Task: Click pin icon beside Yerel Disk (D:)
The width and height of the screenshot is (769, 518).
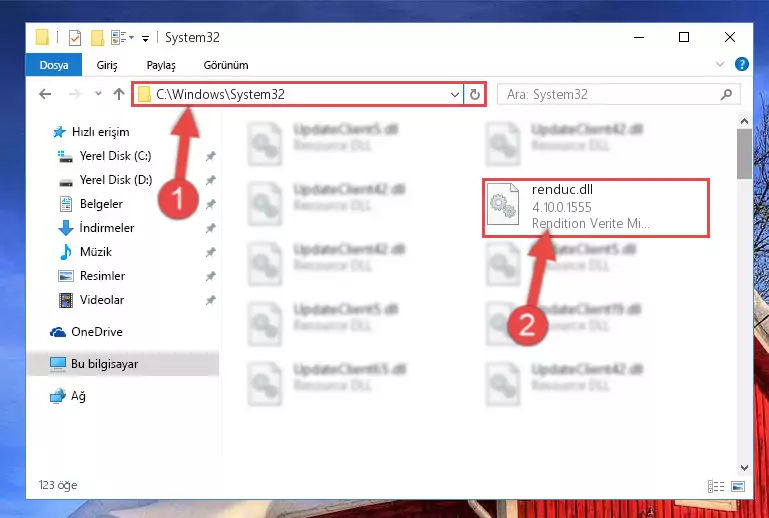Action: [210, 180]
